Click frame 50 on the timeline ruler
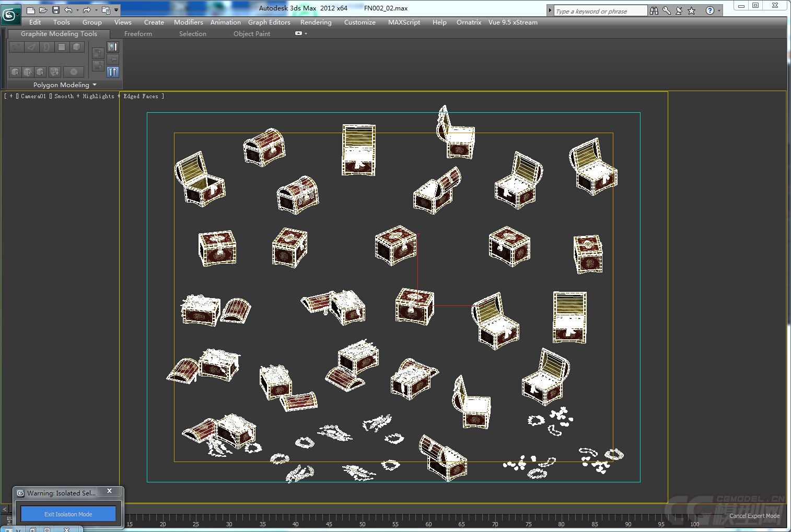 362,518
